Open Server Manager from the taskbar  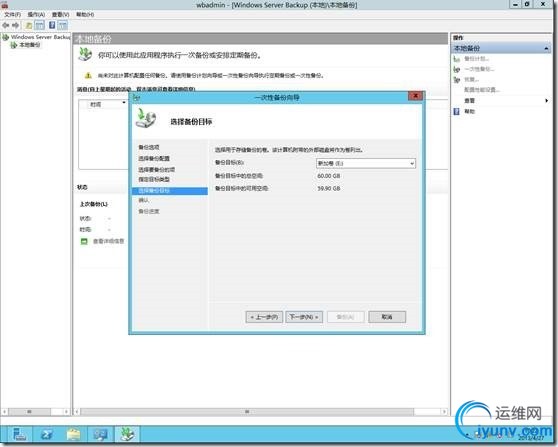19,434
